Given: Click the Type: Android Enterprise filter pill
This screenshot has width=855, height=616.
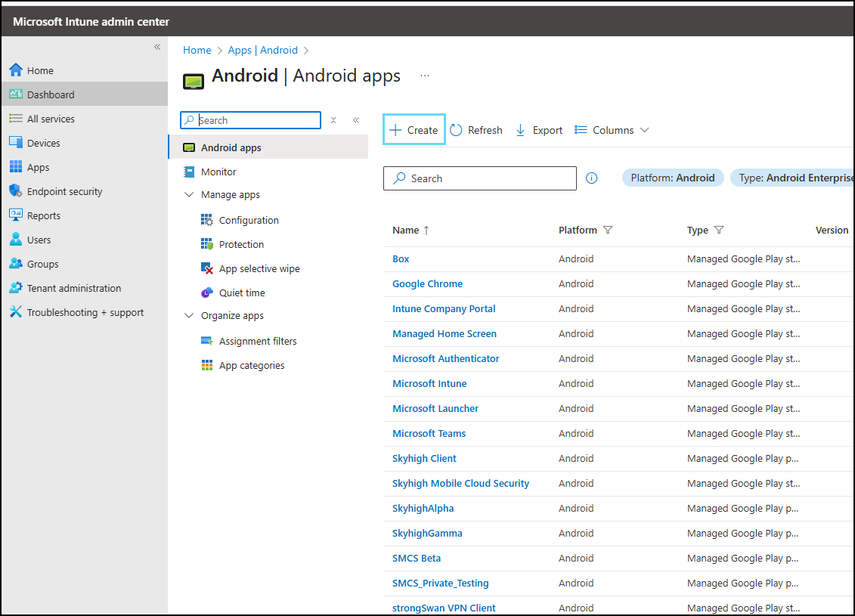Looking at the screenshot, I should tap(792, 178).
